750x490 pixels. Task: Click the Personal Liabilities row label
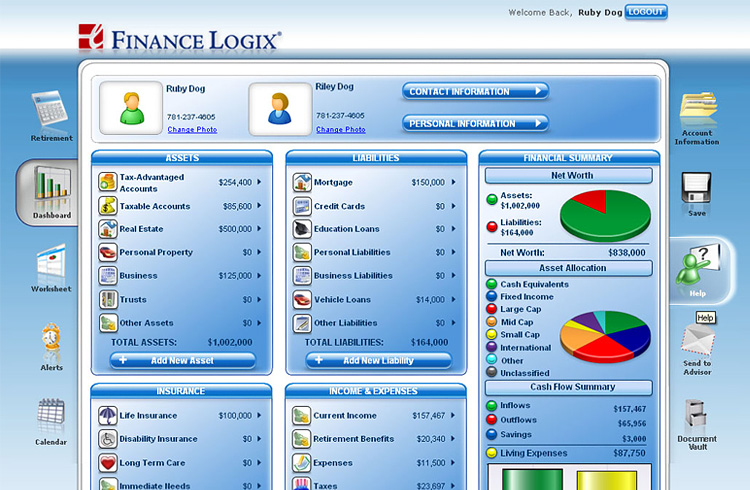point(352,252)
